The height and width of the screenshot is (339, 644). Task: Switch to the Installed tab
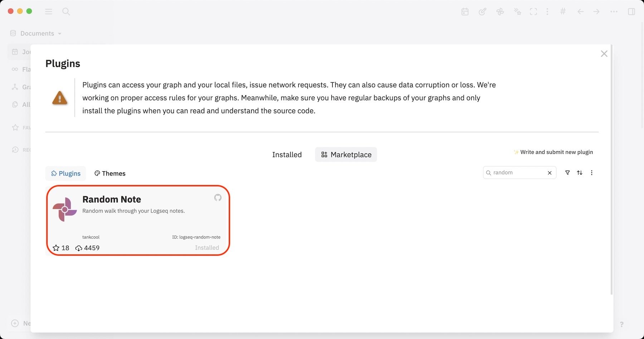[287, 154]
